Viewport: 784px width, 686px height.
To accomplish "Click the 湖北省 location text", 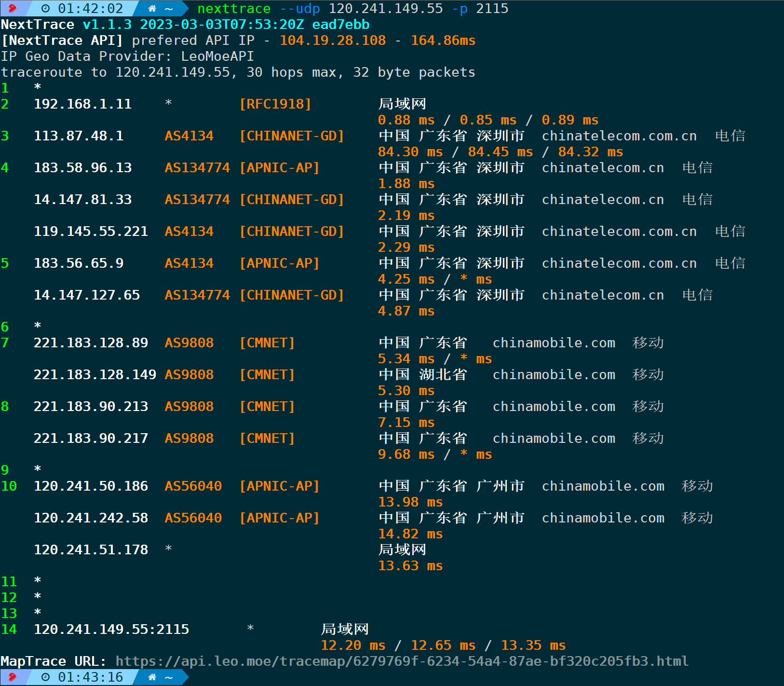I will (x=443, y=375).
